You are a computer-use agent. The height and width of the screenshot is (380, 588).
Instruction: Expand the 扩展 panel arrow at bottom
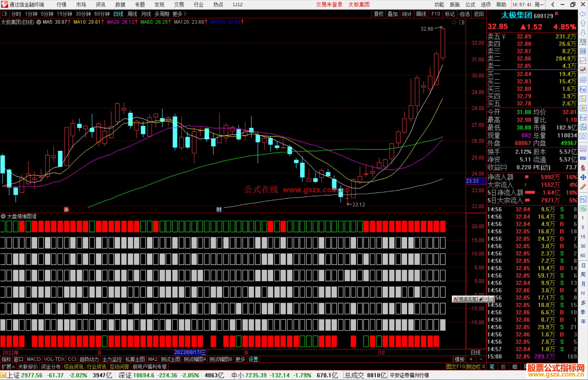8,367
